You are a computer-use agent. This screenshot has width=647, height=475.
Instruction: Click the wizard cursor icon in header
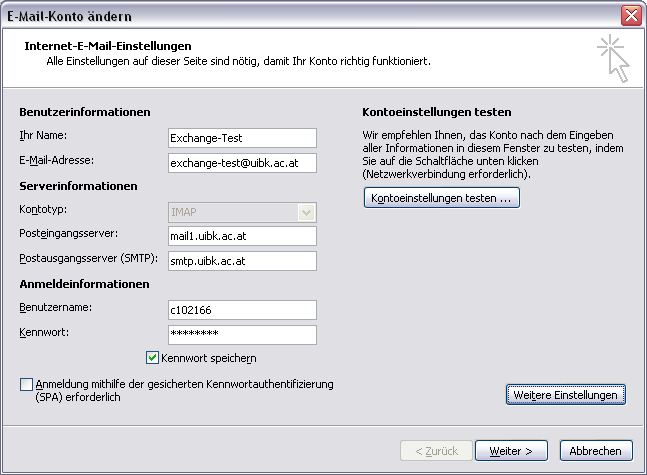coord(612,58)
